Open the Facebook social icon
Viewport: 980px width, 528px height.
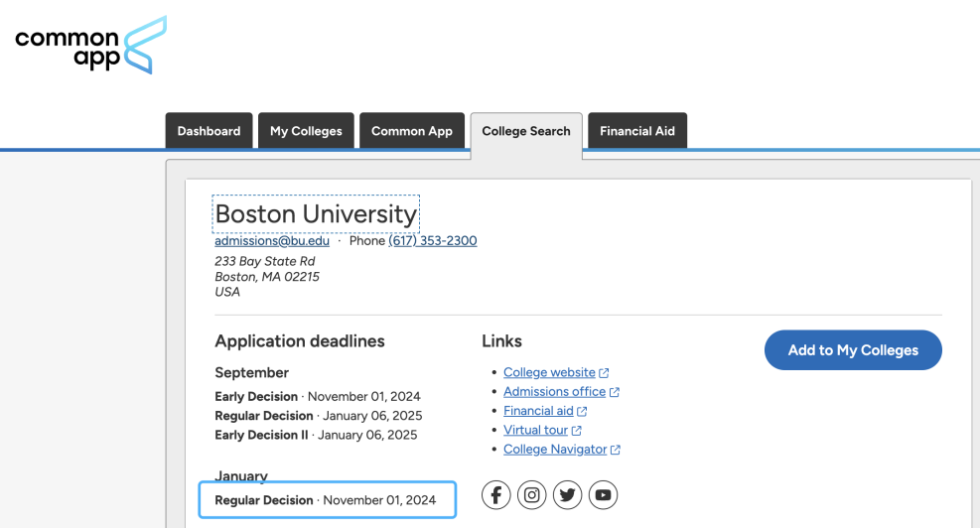click(x=496, y=495)
